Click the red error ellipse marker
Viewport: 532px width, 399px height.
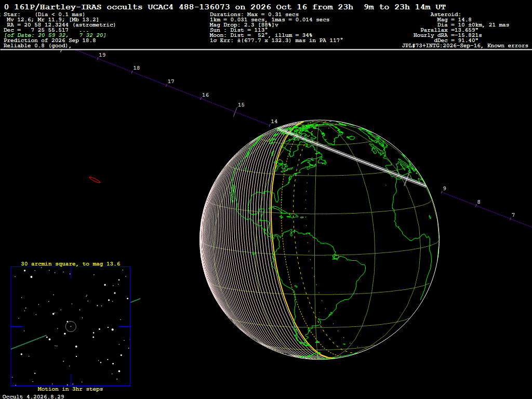click(x=95, y=180)
